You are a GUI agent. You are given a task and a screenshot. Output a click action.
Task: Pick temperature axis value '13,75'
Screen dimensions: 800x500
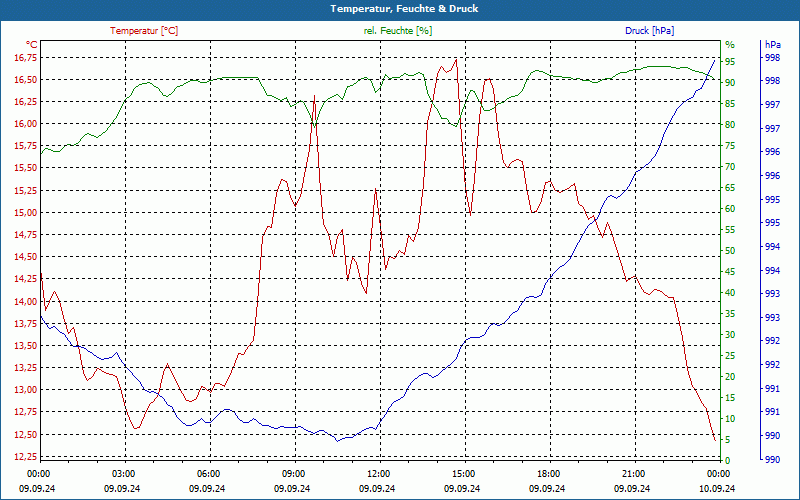26,323
